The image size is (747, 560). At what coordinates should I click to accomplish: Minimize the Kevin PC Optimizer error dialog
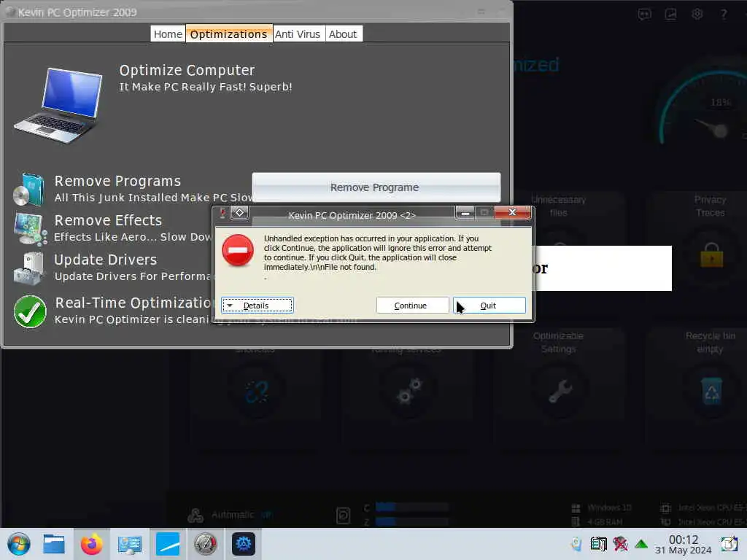point(465,212)
